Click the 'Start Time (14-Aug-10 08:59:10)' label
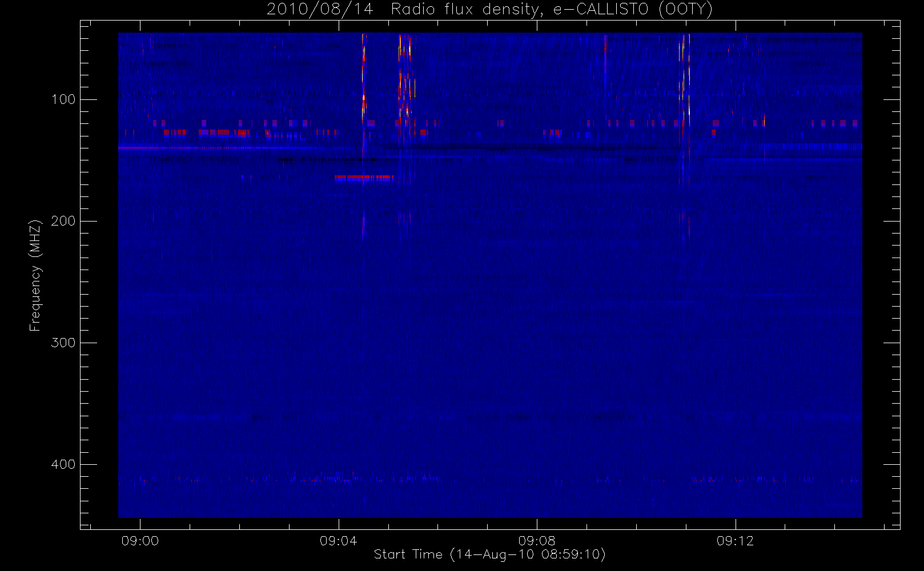 (489, 554)
